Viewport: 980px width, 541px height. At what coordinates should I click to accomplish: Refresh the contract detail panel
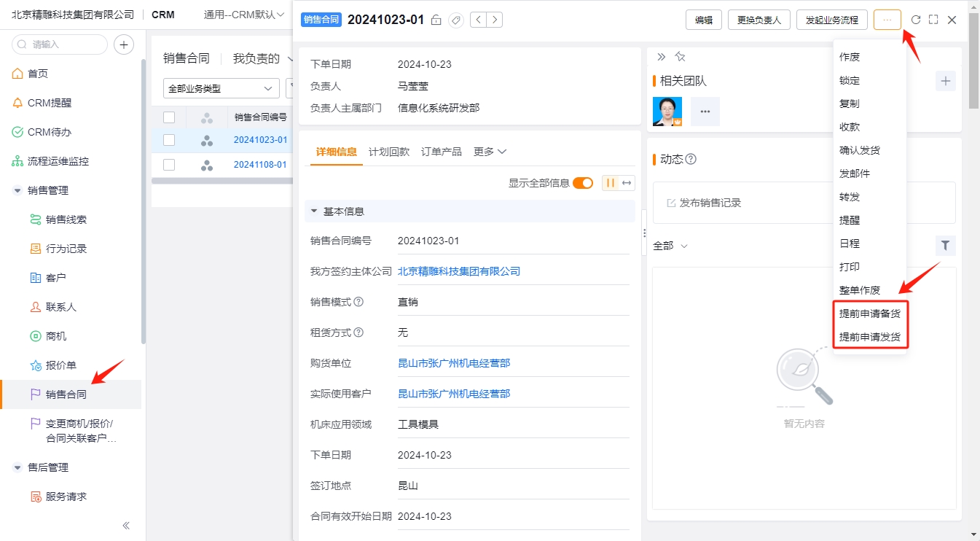click(916, 20)
